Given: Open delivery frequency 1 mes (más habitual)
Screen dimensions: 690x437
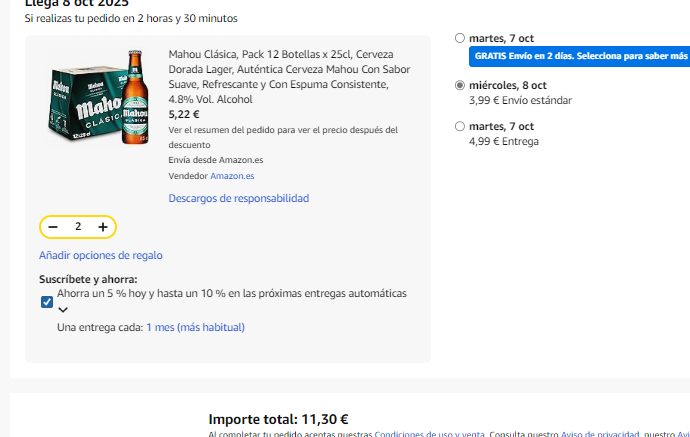Looking at the screenshot, I should [195, 327].
